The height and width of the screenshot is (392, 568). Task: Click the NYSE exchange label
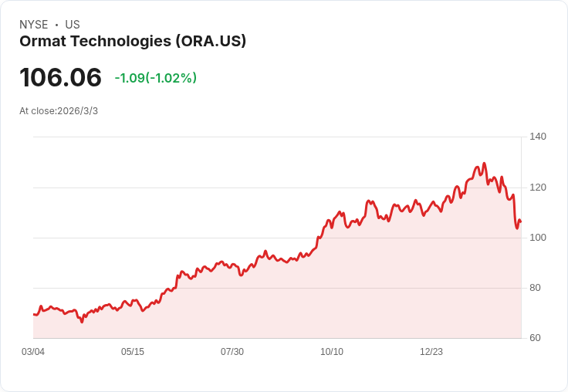point(34,25)
